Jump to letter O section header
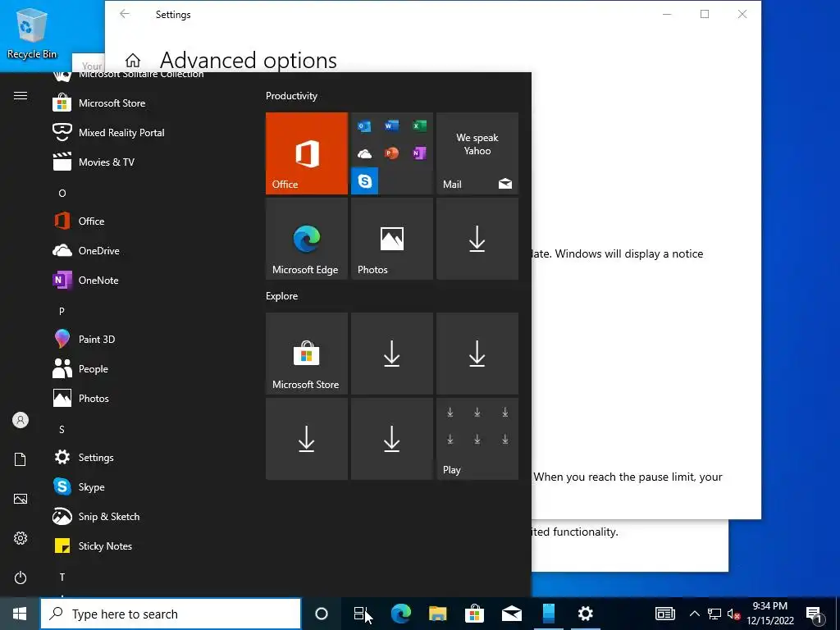Screen dimensions: 840x630 [x=62, y=193]
